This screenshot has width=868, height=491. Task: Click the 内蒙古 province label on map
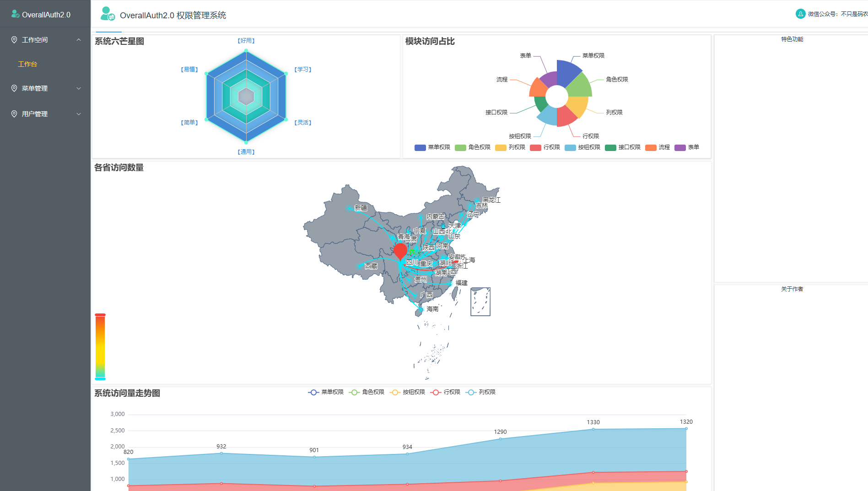pyautogui.click(x=435, y=216)
